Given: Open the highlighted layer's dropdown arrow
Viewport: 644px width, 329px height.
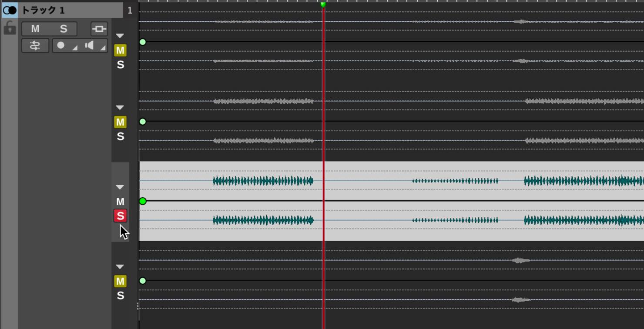Looking at the screenshot, I should (x=120, y=187).
